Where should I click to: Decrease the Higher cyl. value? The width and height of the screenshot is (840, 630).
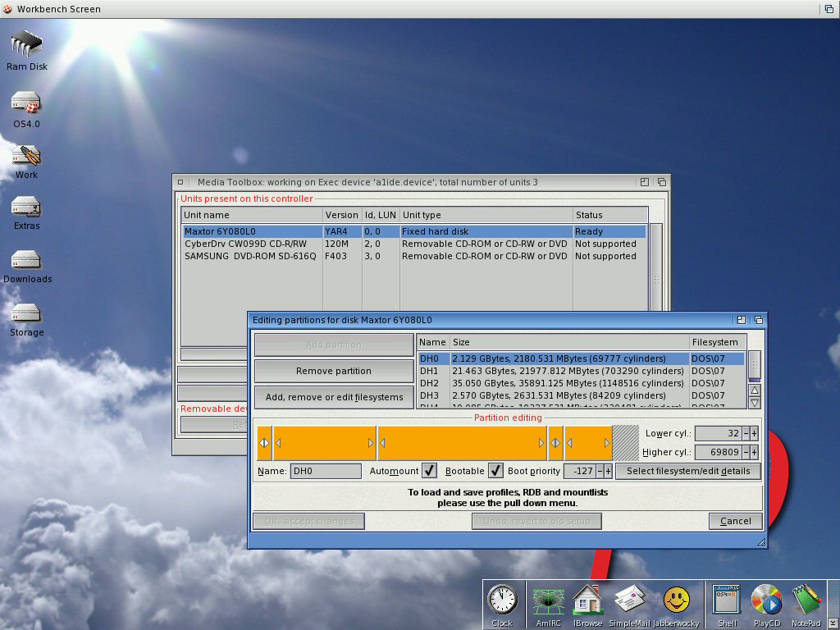[x=746, y=452]
